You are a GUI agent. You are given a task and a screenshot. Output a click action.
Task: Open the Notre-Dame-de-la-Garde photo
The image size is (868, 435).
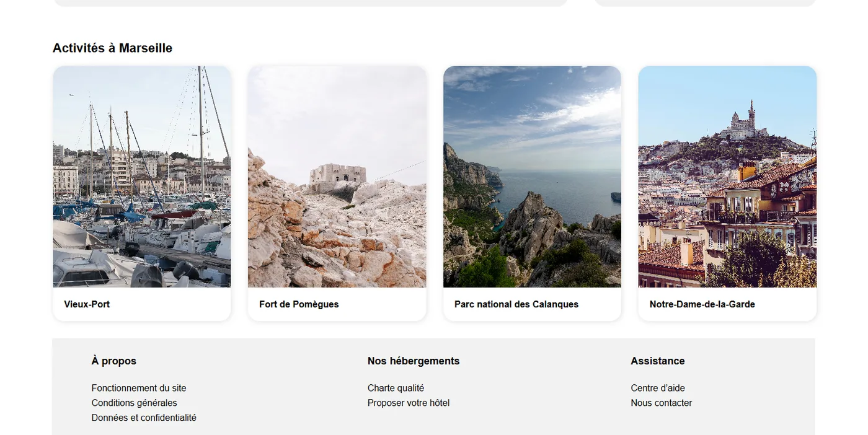pyautogui.click(x=727, y=177)
